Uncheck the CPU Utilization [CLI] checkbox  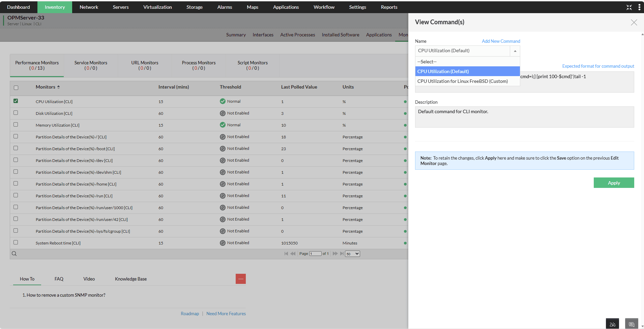coord(16,101)
